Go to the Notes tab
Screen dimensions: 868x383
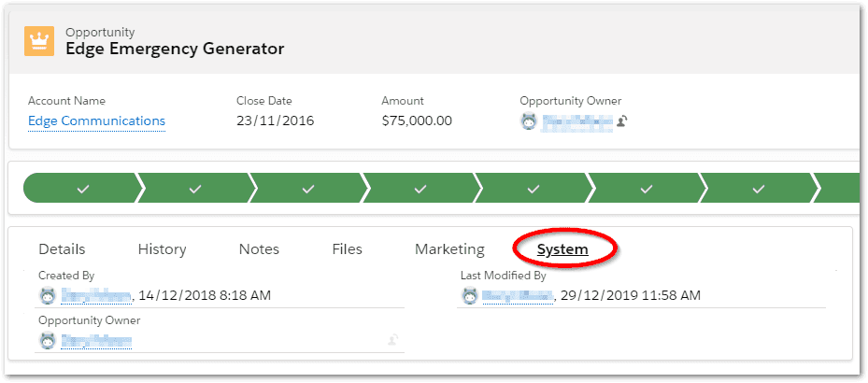click(x=259, y=249)
